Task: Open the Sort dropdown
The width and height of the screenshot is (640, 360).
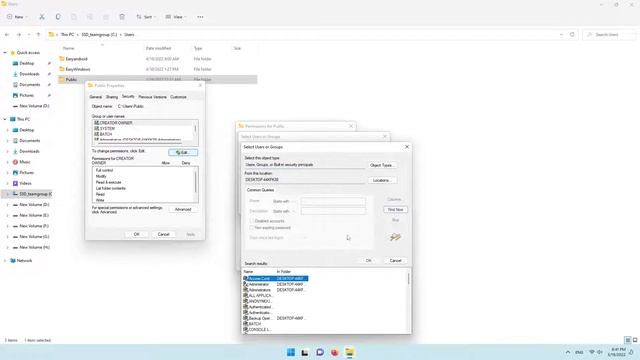Action: [146, 17]
